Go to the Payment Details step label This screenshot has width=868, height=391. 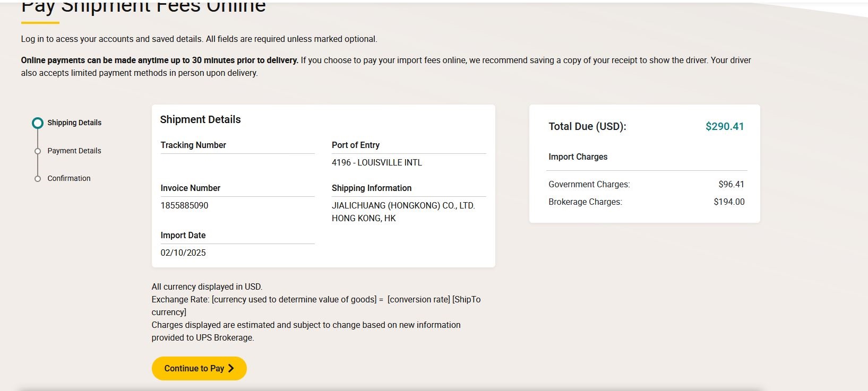pos(74,151)
